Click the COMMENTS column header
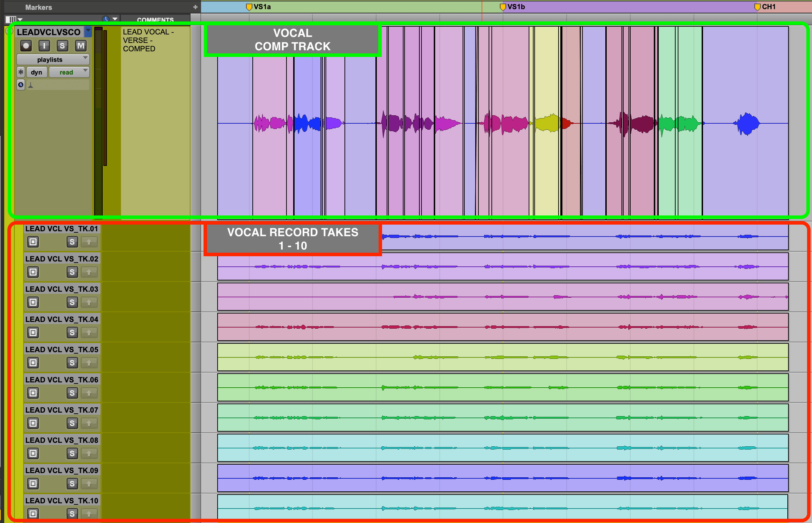Viewport: 812px width, 523px height. tap(155, 20)
